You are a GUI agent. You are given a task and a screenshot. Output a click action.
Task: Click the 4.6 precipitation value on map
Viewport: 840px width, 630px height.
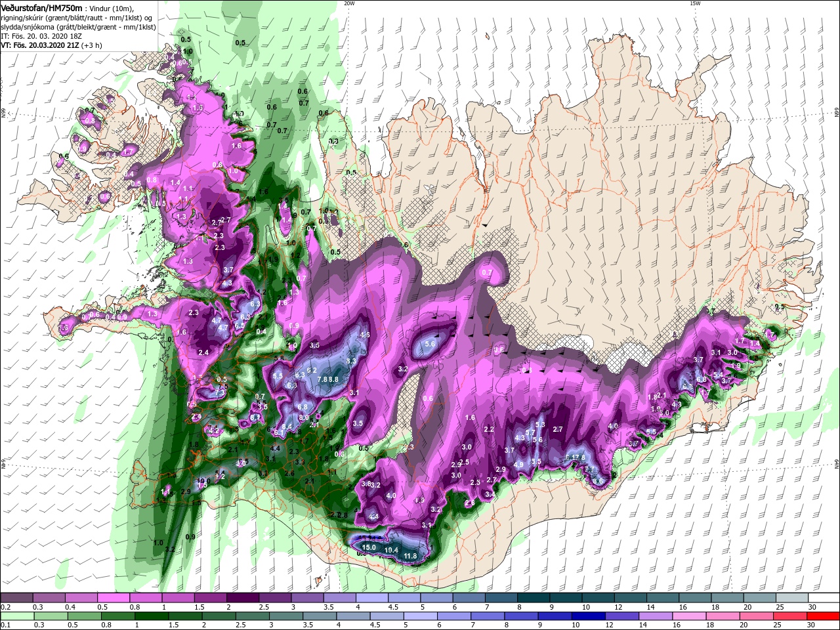click(x=365, y=335)
